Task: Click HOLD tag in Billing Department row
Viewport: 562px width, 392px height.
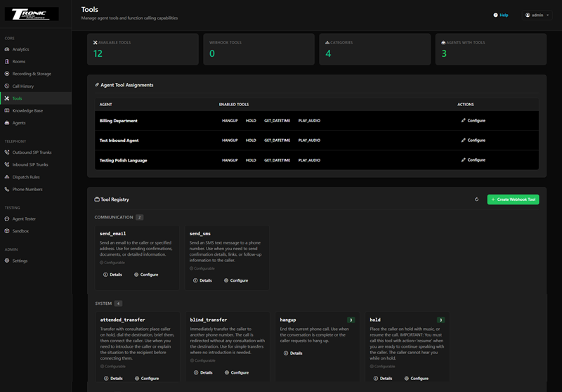Action: click(x=251, y=121)
